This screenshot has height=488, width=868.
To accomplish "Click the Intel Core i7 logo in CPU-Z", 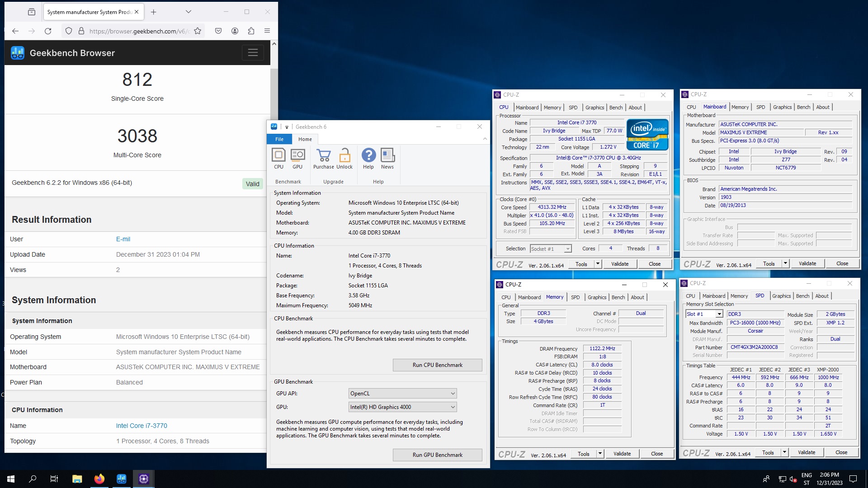I will click(x=647, y=134).
